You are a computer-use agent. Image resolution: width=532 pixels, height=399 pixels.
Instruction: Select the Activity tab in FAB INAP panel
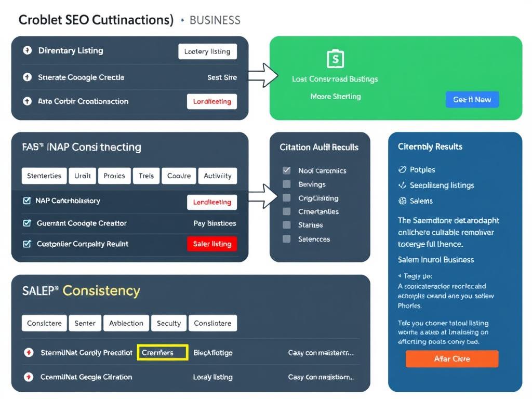point(218,176)
